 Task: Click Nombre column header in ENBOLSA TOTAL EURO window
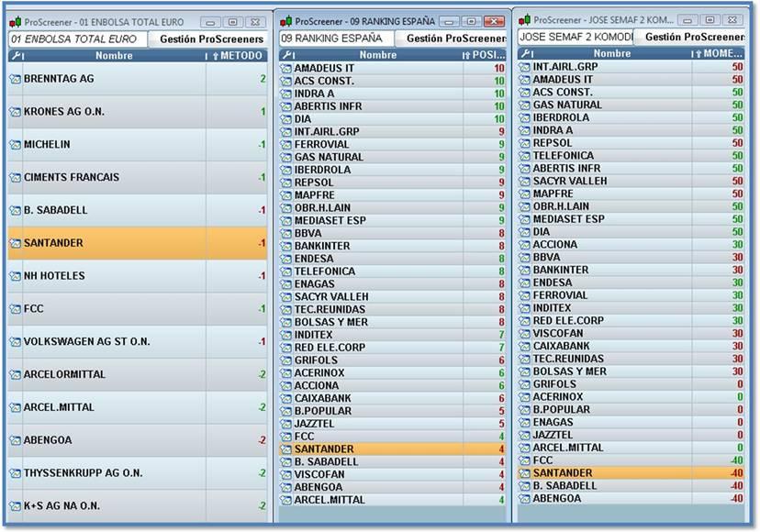114,56
